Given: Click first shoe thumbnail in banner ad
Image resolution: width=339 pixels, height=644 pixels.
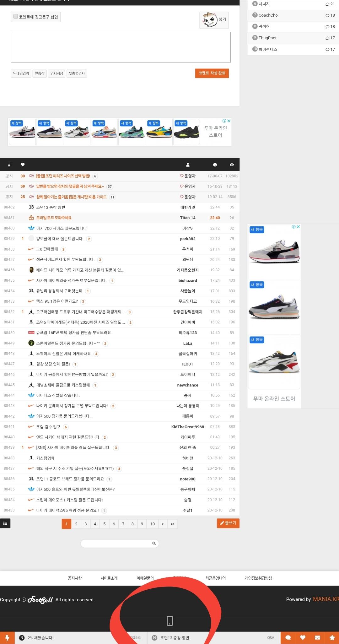Looking at the screenshot, I should click(22, 132).
